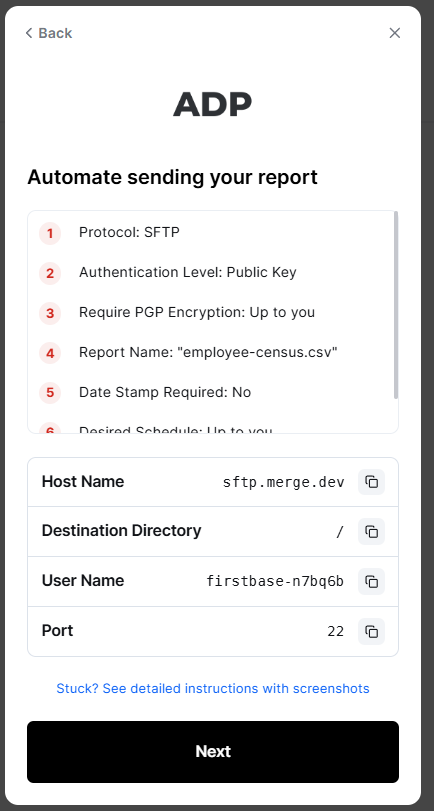Screen dimensions: 434x811
Task: Click the Date Stamp Required: No step
Action: click(x=164, y=393)
